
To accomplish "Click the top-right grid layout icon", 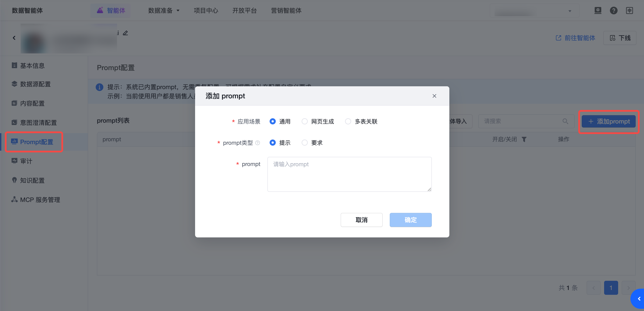I will 629,11.
